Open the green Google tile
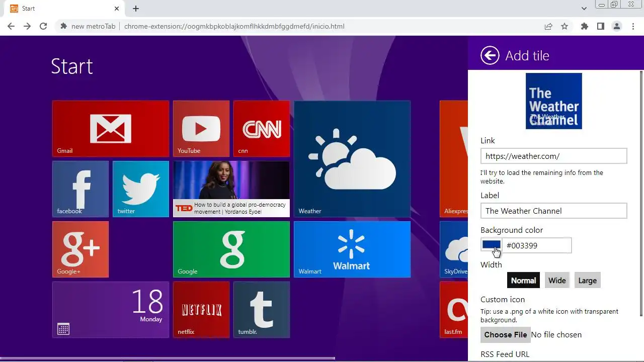Screen dimensions: 644x362 (231, 249)
